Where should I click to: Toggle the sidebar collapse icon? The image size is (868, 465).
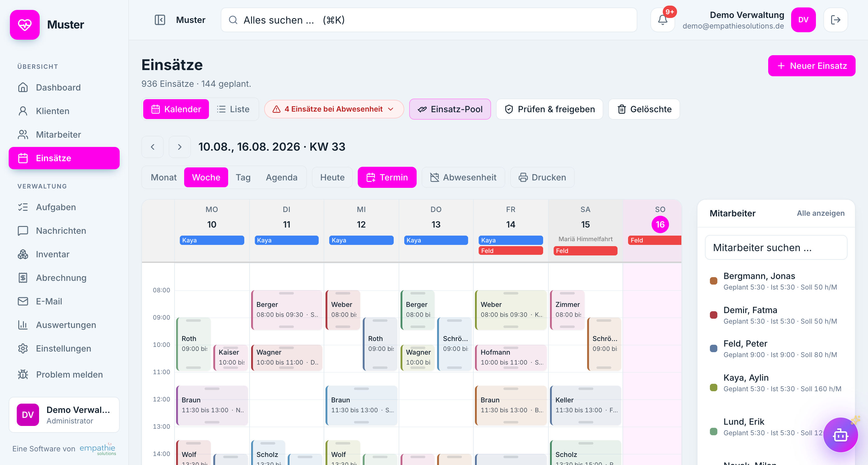pyautogui.click(x=160, y=20)
